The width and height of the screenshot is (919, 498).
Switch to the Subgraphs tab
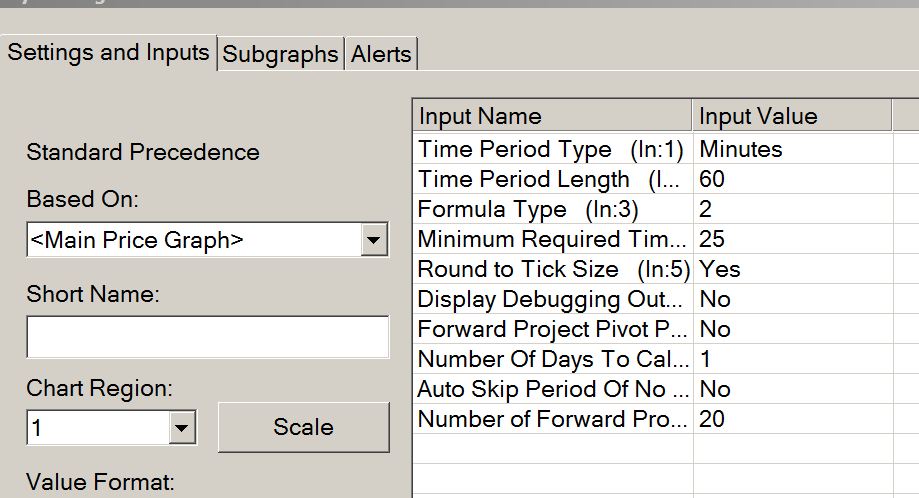coord(280,54)
